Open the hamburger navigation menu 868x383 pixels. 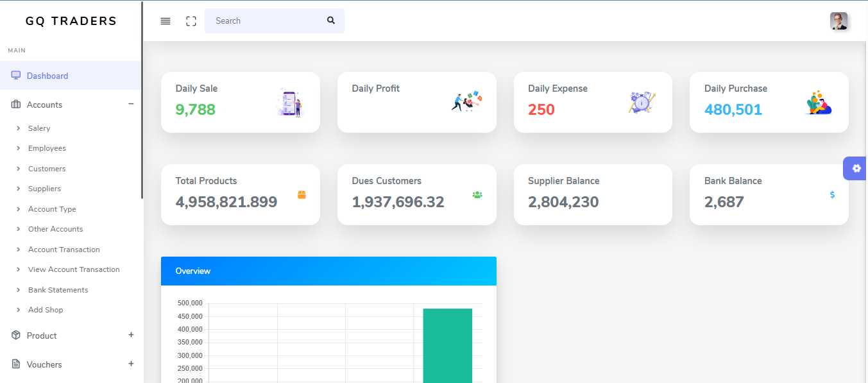pyautogui.click(x=166, y=21)
